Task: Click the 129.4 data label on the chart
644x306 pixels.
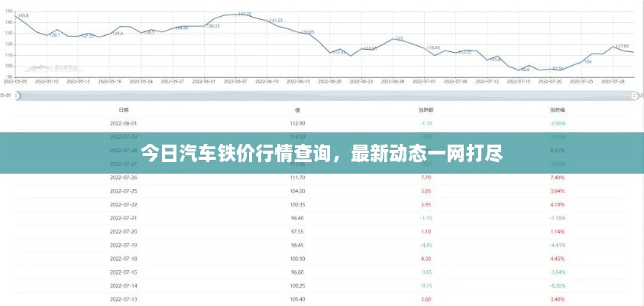Action: click(x=118, y=34)
